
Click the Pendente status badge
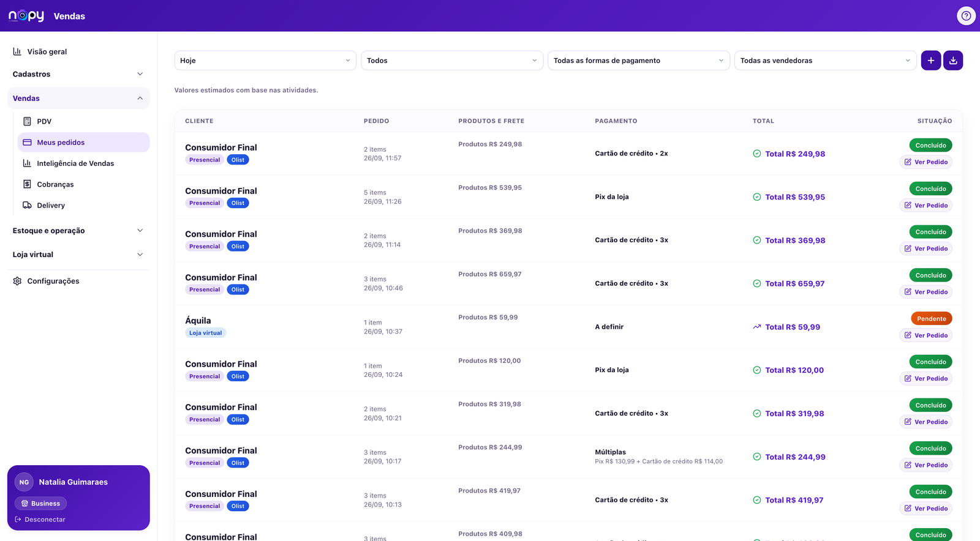(932, 319)
